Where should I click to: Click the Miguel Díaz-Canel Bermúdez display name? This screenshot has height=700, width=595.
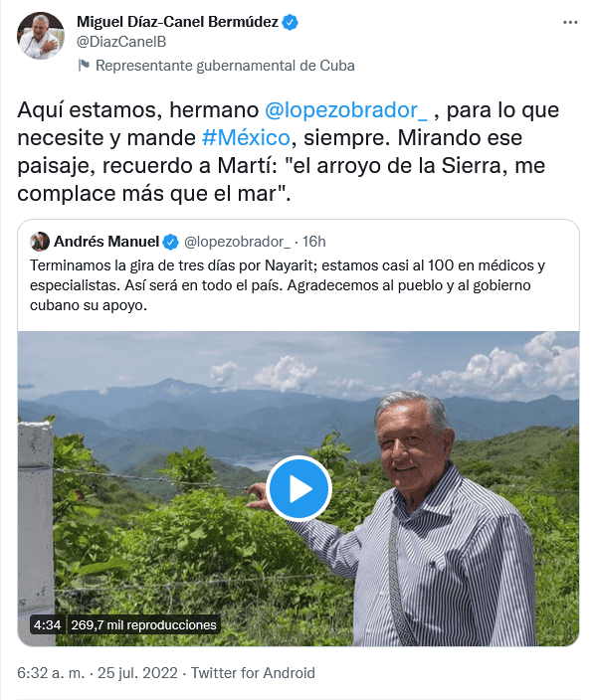177,22
